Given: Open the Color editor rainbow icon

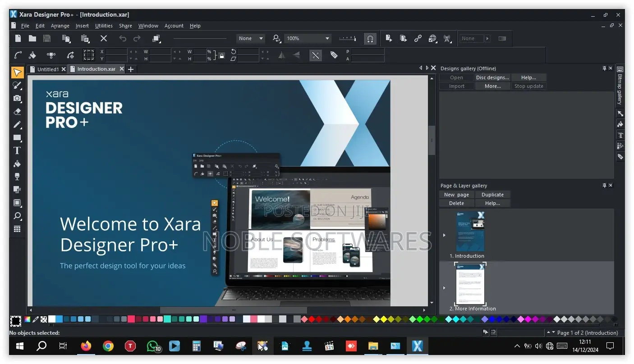Looking at the screenshot, I should (x=28, y=319).
